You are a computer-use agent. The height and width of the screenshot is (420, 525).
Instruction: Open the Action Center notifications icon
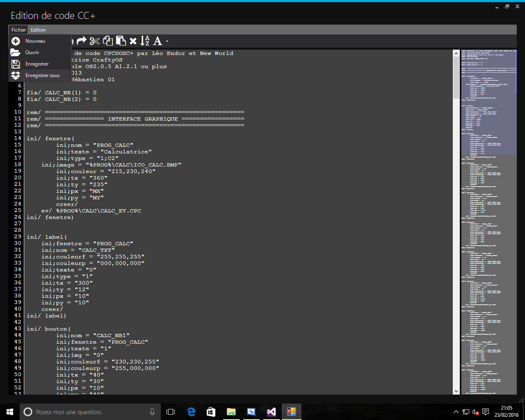pos(486,412)
